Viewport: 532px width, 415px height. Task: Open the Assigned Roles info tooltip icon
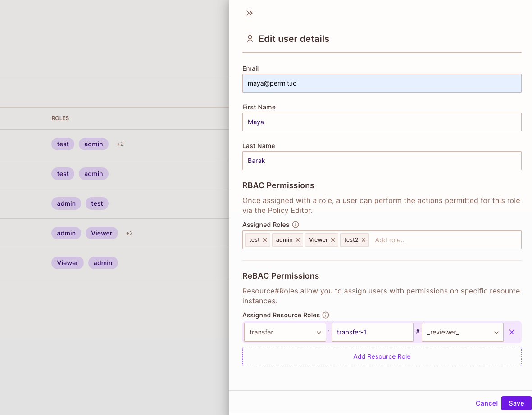(x=296, y=224)
